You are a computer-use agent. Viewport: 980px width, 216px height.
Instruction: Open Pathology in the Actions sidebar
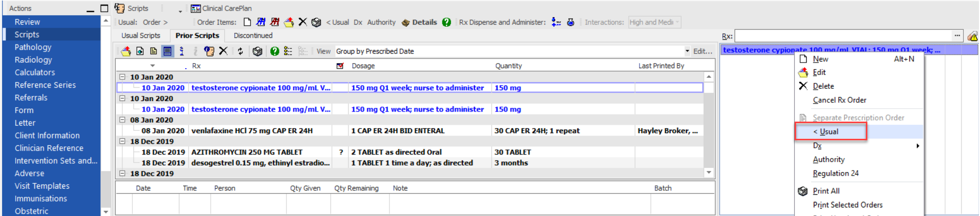(x=33, y=47)
